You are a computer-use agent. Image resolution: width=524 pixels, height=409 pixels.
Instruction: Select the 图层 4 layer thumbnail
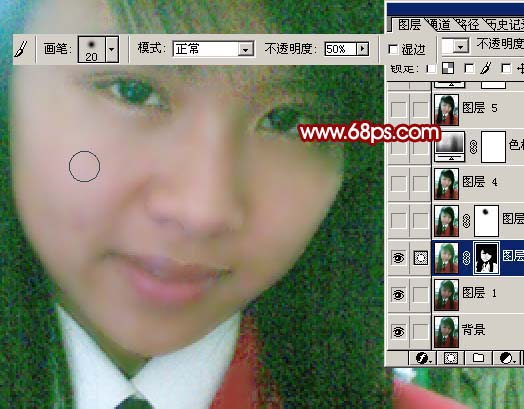(x=446, y=184)
